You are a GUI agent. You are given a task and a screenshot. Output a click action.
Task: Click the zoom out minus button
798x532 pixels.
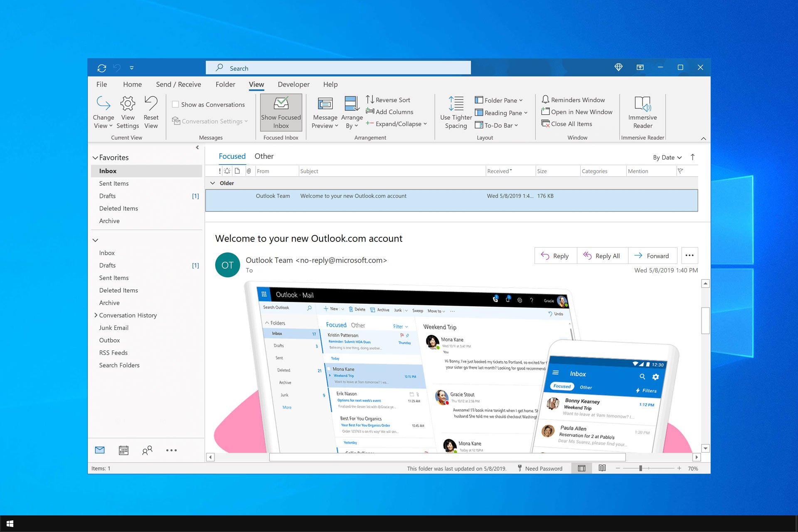point(618,468)
